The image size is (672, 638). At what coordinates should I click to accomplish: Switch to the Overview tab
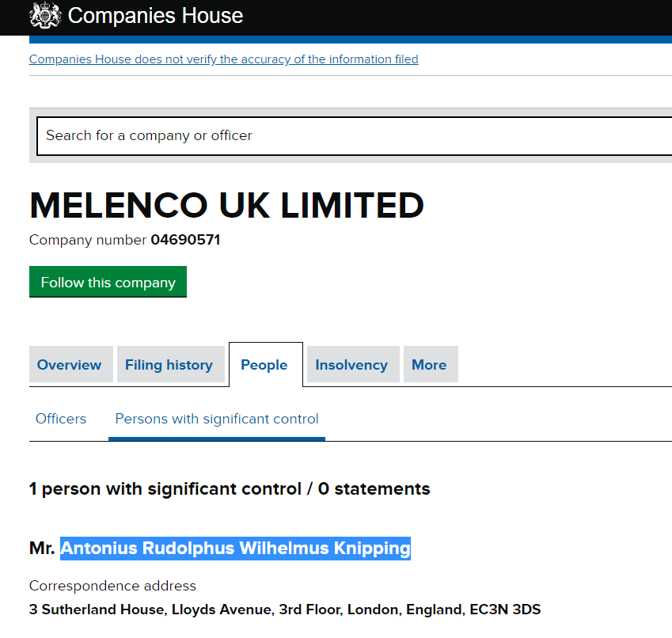click(x=70, y=365)
